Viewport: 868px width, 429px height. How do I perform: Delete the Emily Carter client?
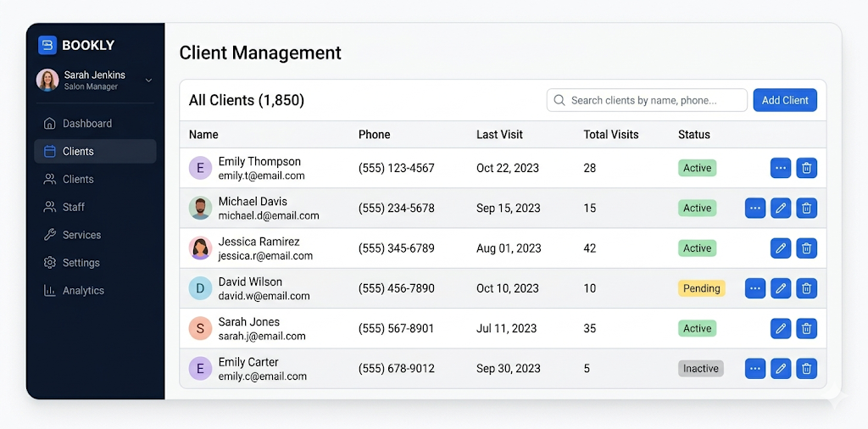coord(807,369)
